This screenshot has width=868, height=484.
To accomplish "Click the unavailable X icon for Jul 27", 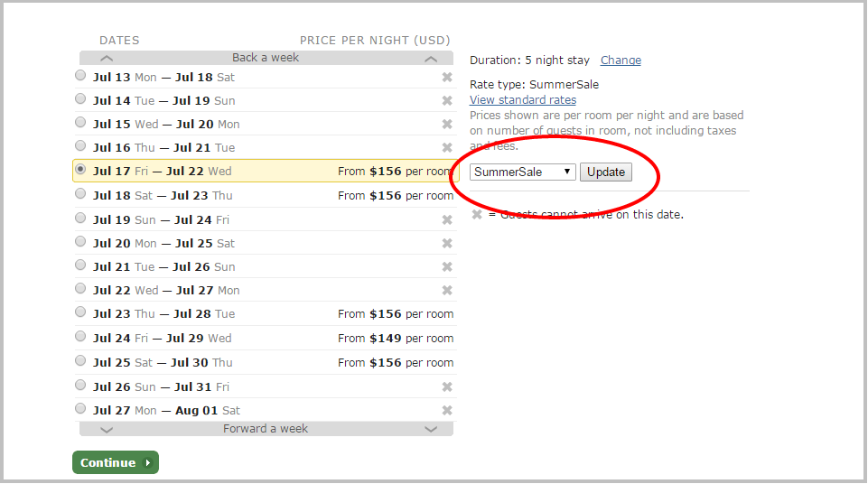I will [x=446, y=411].
